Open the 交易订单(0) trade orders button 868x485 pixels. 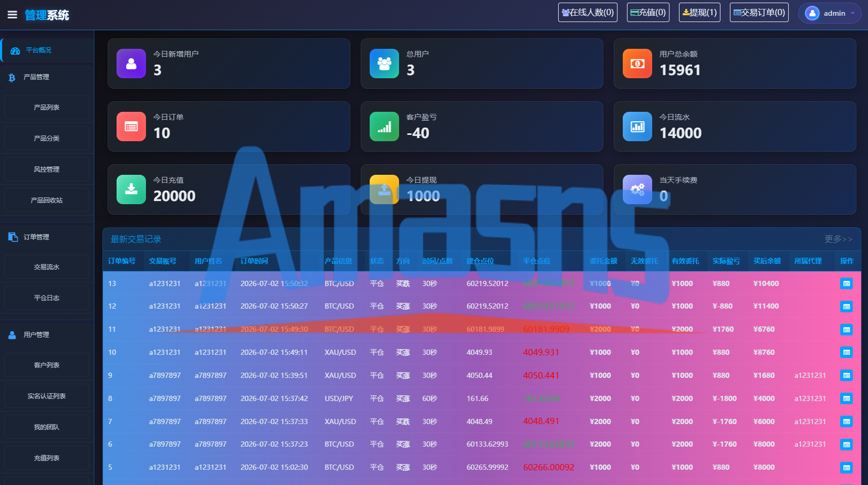coord(759,12)
